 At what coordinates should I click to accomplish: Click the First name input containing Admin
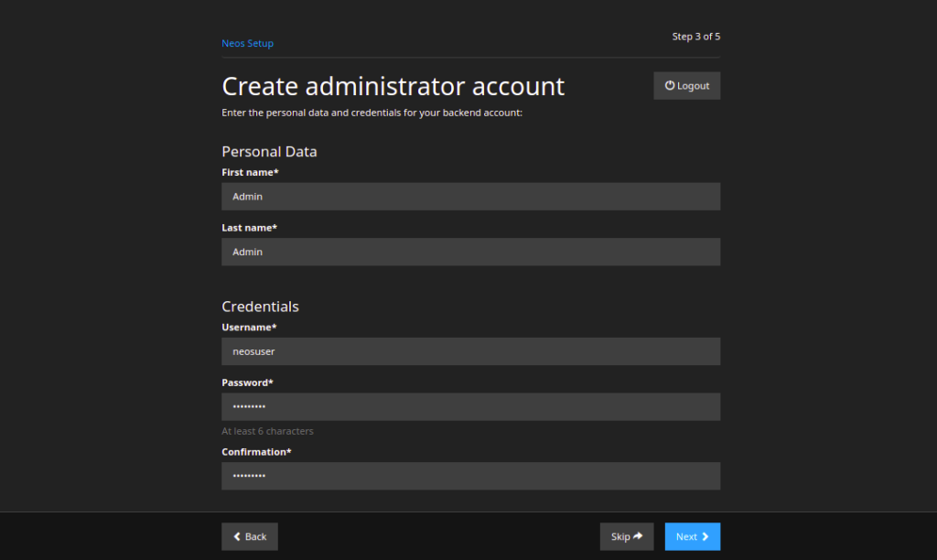click(470, 196)
